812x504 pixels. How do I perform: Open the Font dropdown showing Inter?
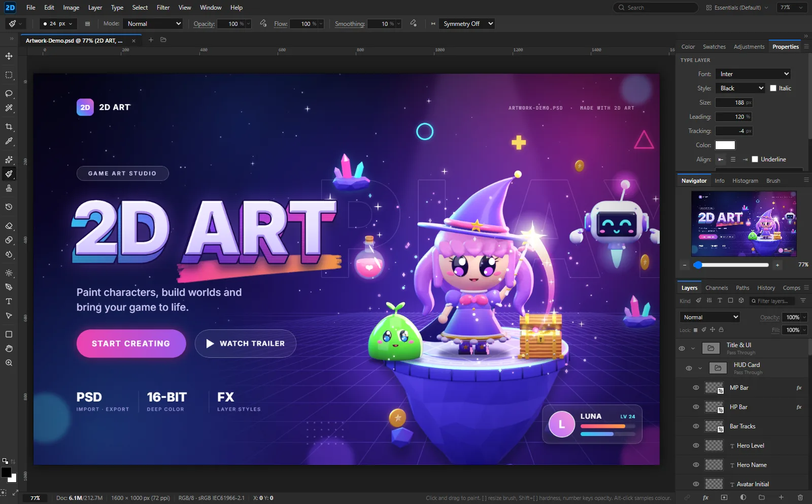pos(753,74)
